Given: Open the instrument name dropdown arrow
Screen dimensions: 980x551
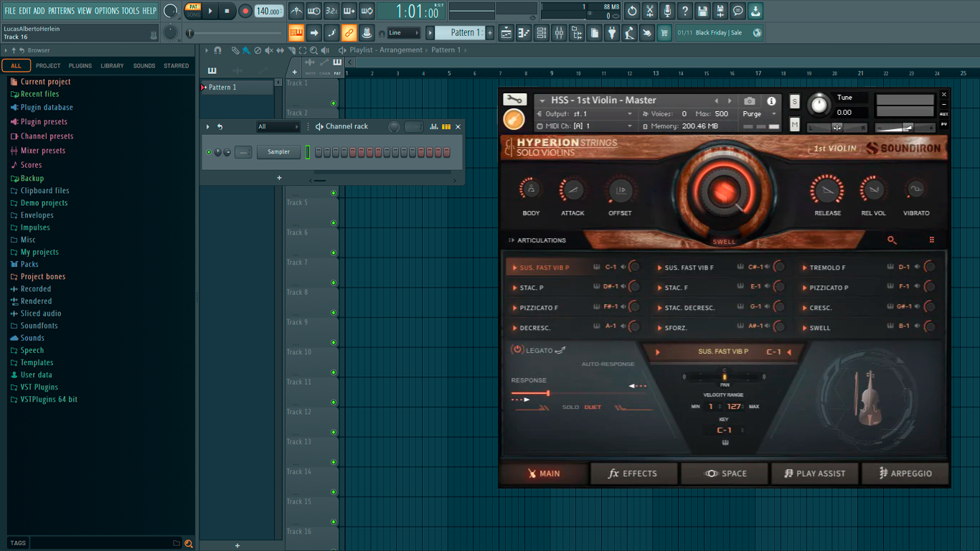Looking at the screenshot, I should tap(542, 101).
